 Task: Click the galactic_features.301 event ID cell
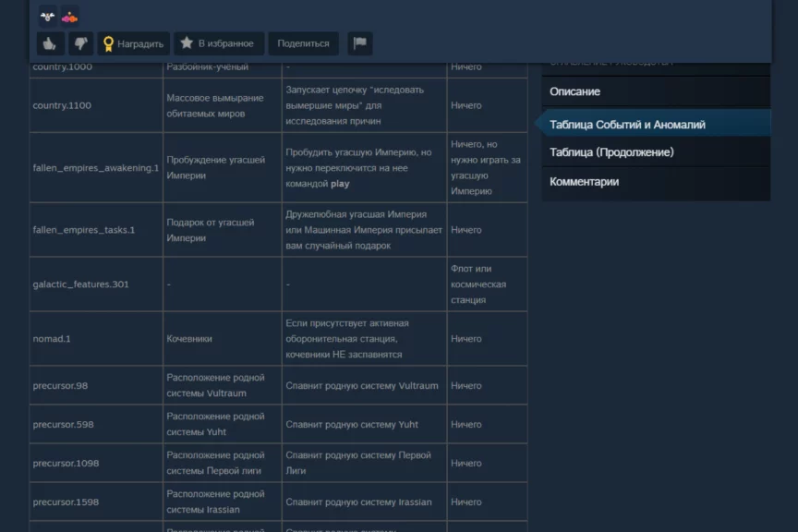coord(80,284)
